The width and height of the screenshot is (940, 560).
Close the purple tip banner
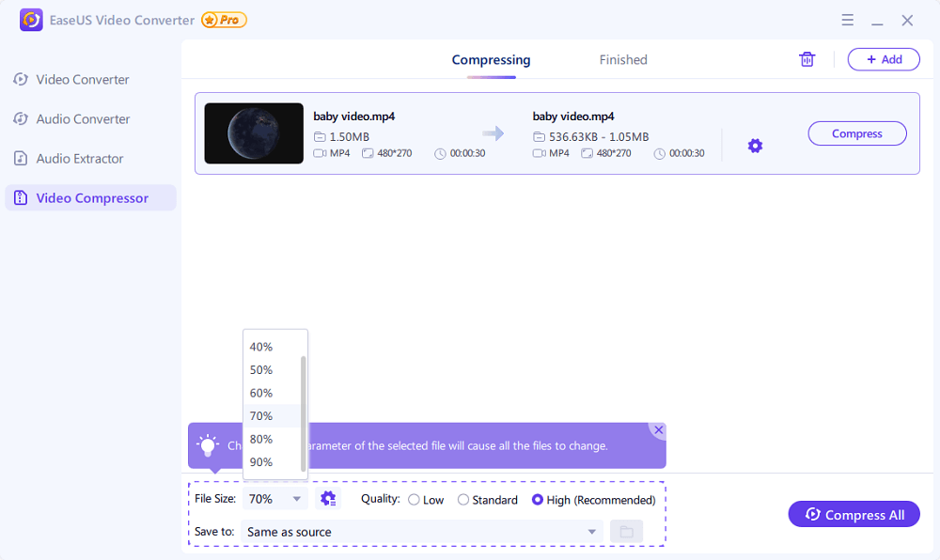[658, 430]
